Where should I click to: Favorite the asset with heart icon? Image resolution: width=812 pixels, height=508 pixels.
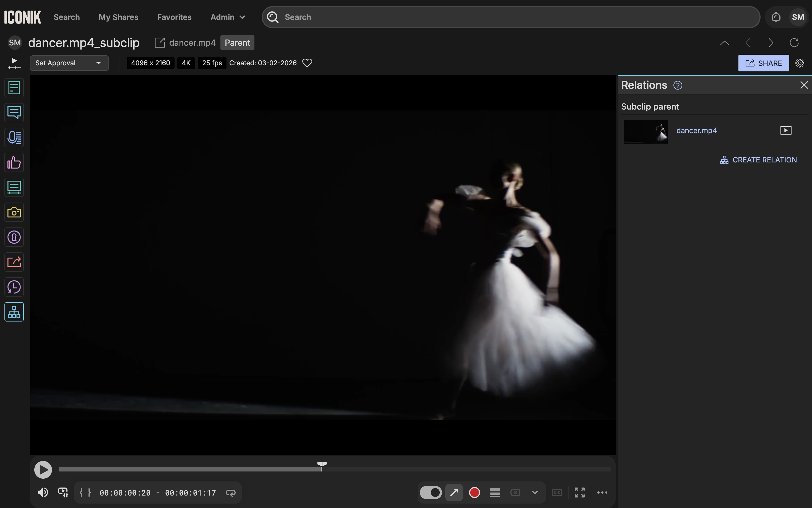coord(307,63)
